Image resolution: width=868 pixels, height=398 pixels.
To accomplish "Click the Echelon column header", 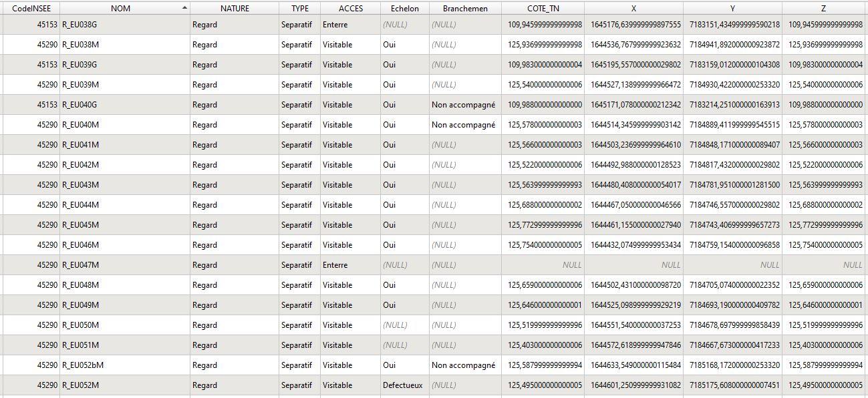I will click(x=405, y=8).
